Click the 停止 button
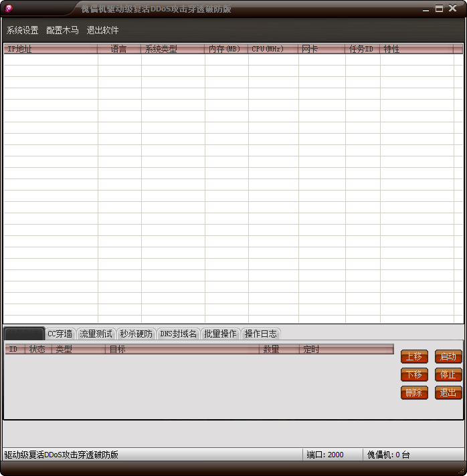Screen dimensions: 467x476 448,375
